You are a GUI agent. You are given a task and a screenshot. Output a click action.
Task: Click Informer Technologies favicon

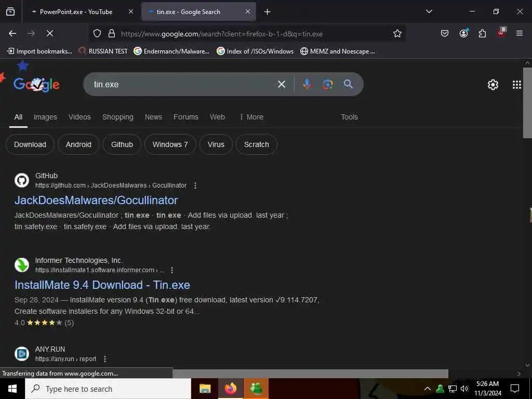point(22,265)
